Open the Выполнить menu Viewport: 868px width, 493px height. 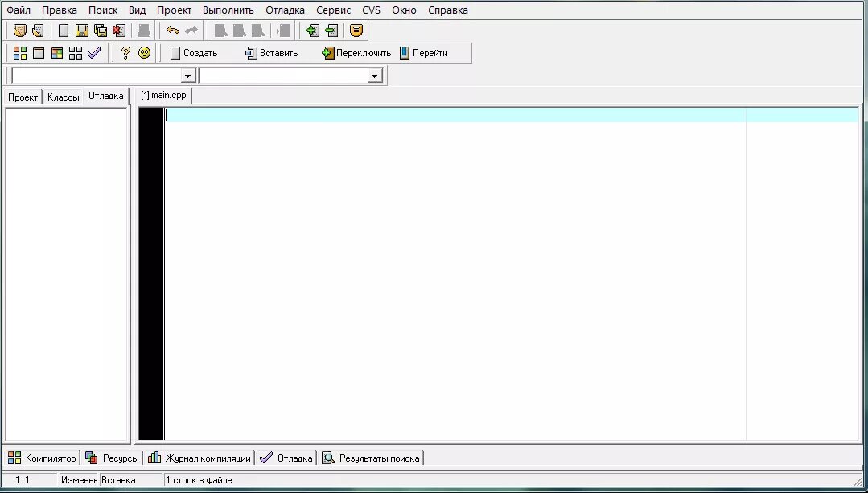228,10
